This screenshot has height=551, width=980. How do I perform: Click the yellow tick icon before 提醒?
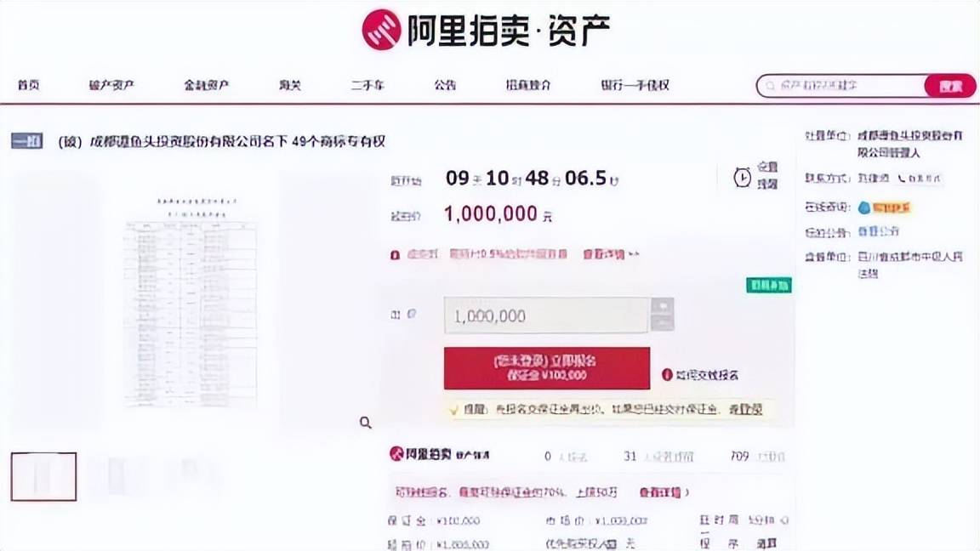tap(454, 411)
